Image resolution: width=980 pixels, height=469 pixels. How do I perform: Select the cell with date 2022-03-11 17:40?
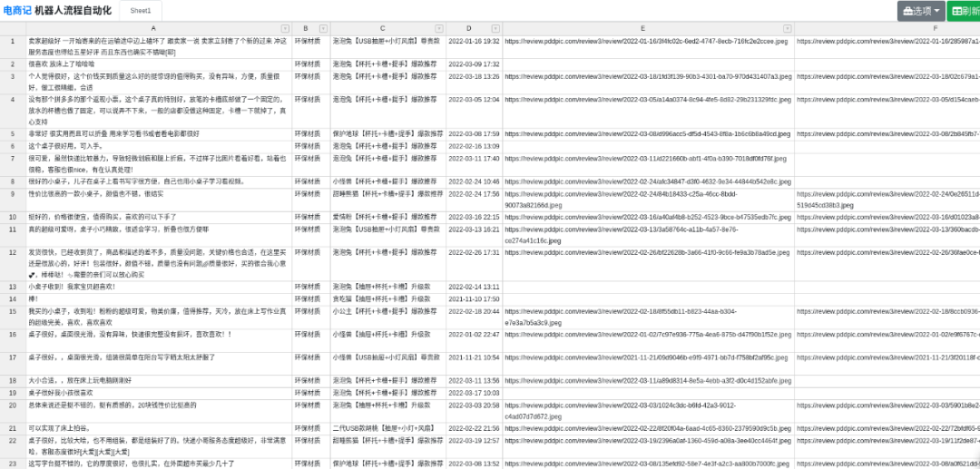pyautogui.click(x=474, y=163)
